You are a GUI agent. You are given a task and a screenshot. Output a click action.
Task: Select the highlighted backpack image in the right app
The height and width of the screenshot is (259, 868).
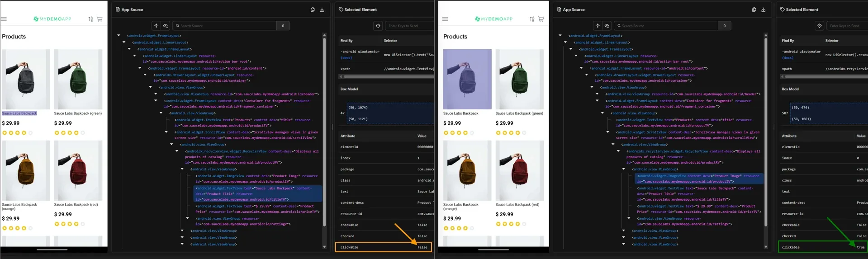coord(467,79)
